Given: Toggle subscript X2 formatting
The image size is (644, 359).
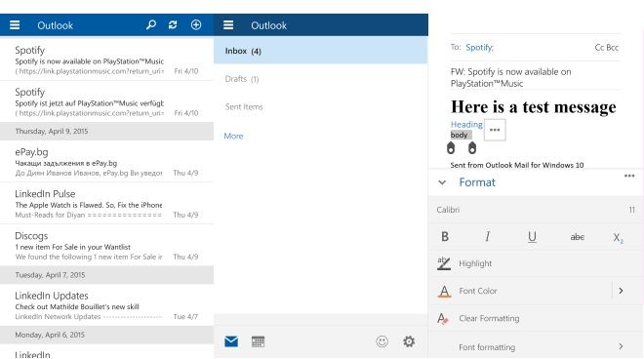Looking at the screenshot, I should (x=618, y=237).
